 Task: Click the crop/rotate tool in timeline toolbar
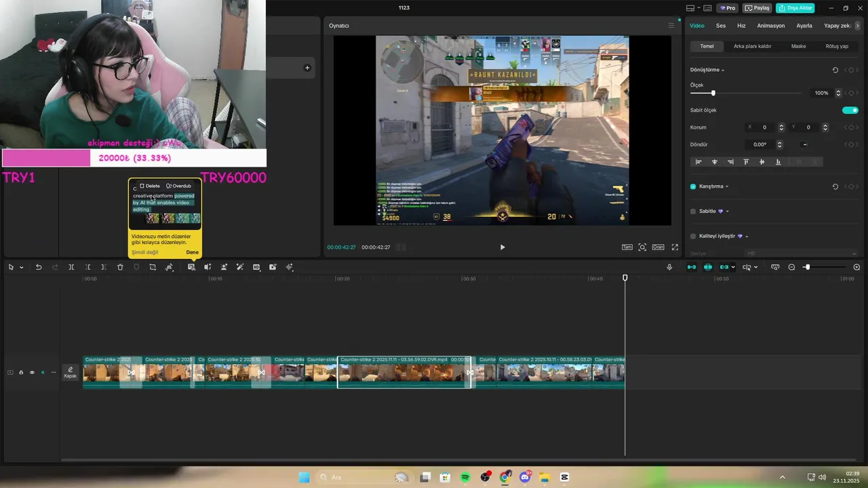153,267
